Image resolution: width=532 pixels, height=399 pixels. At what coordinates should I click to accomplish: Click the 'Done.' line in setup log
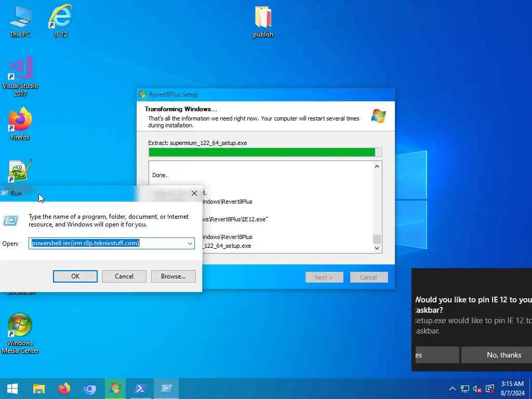coord(159,175)
